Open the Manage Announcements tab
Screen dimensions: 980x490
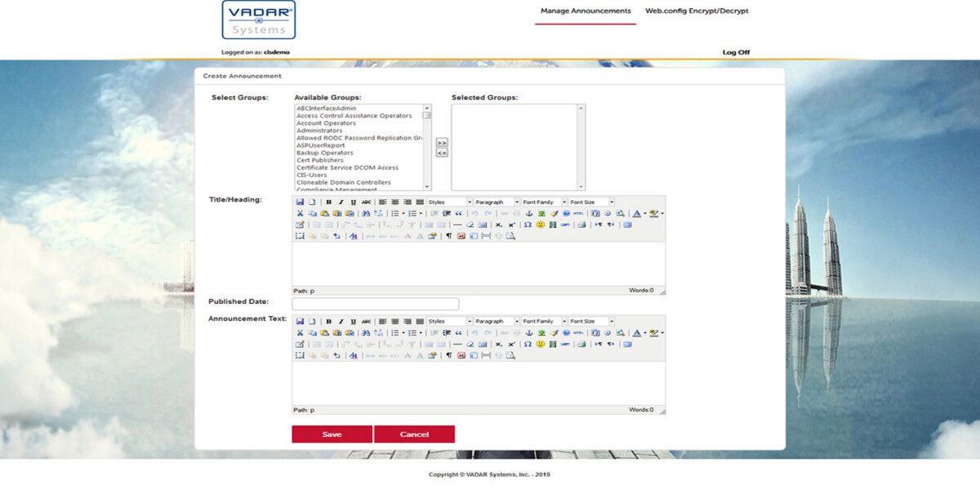[x=586, y=11]
